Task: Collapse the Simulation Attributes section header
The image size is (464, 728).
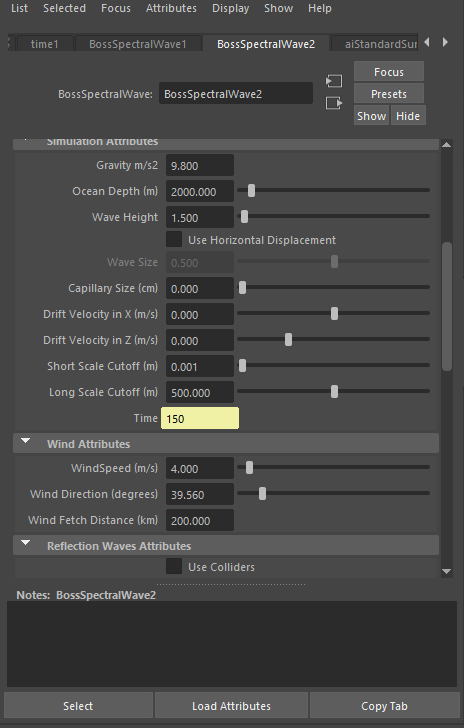Action: click(226, 143)
